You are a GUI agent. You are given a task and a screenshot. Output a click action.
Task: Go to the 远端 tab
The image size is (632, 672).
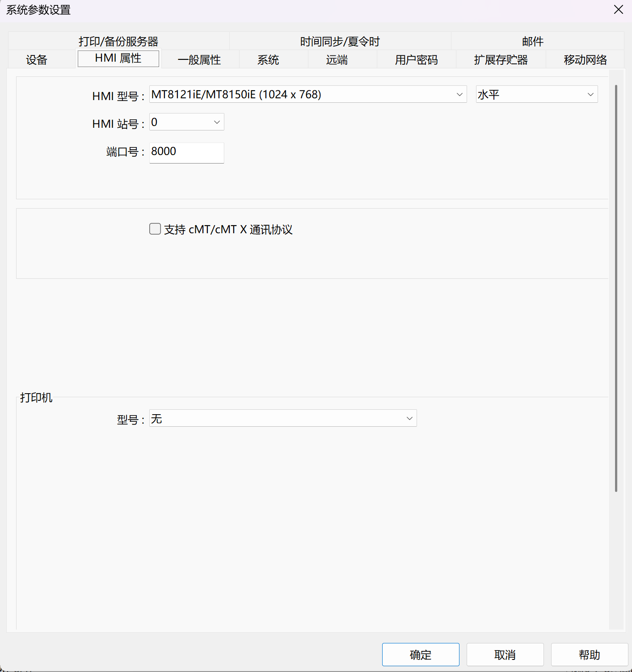point(337,59)
